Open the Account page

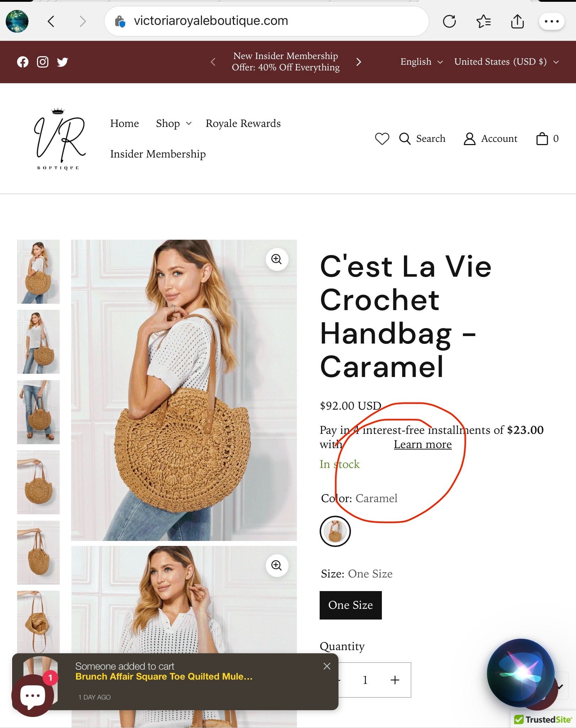[490, 139]
